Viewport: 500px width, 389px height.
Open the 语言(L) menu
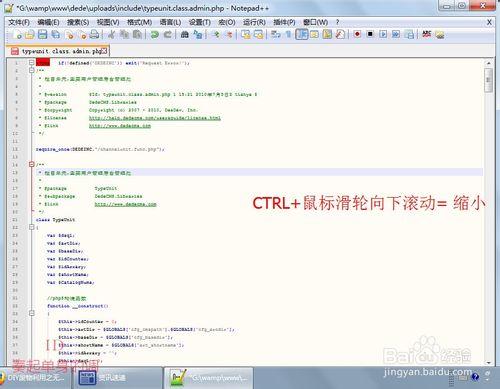170,22
